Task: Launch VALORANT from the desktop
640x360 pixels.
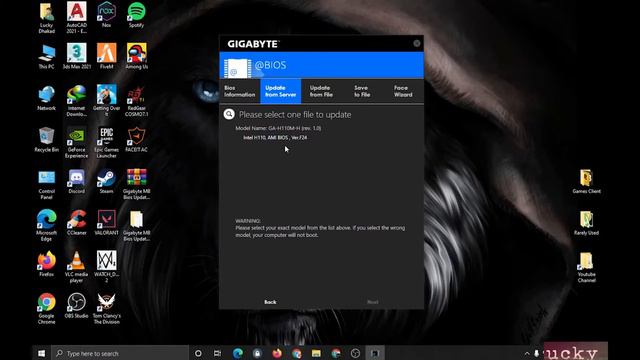Action: (x=107, y=223)
